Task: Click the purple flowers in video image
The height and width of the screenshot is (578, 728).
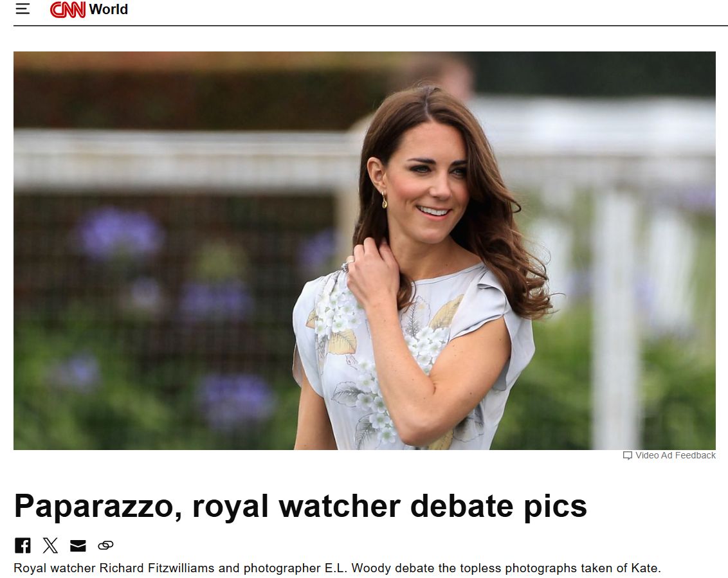Action: [x=121, y=232]
